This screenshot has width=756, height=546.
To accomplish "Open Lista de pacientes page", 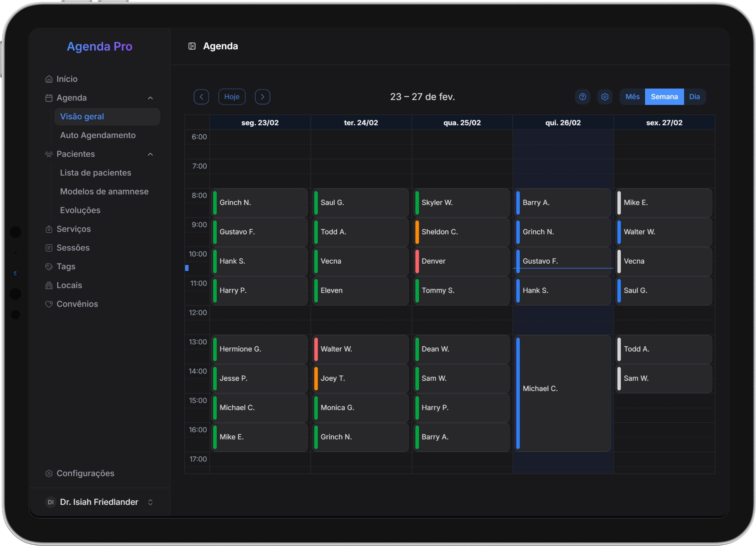I will coord(96,173).
